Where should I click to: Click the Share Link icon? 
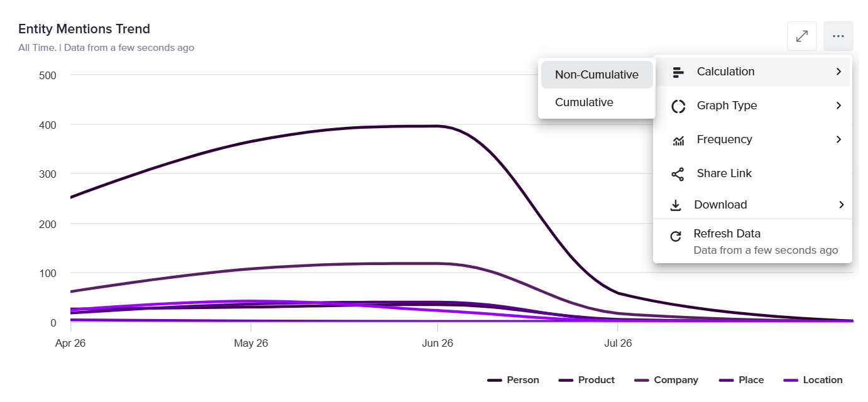click(x=678, y=174)
